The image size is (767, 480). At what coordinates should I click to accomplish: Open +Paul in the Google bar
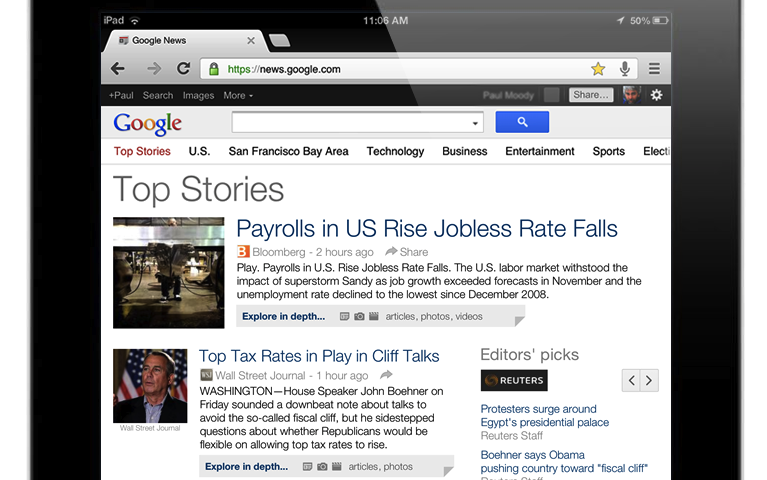pyautogui.click(x=121, y=95)
